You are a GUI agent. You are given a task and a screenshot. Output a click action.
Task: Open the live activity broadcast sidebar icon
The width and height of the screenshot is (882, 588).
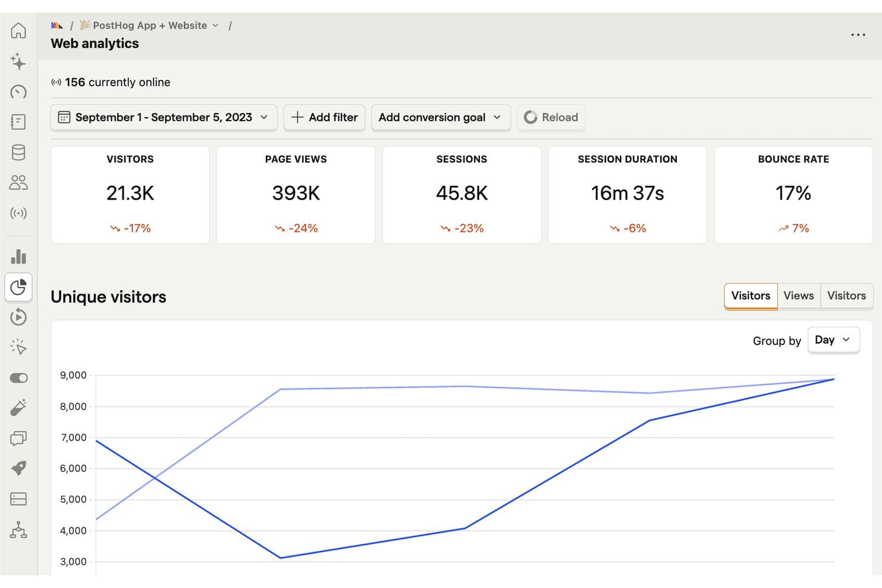[x=18, y=213]
